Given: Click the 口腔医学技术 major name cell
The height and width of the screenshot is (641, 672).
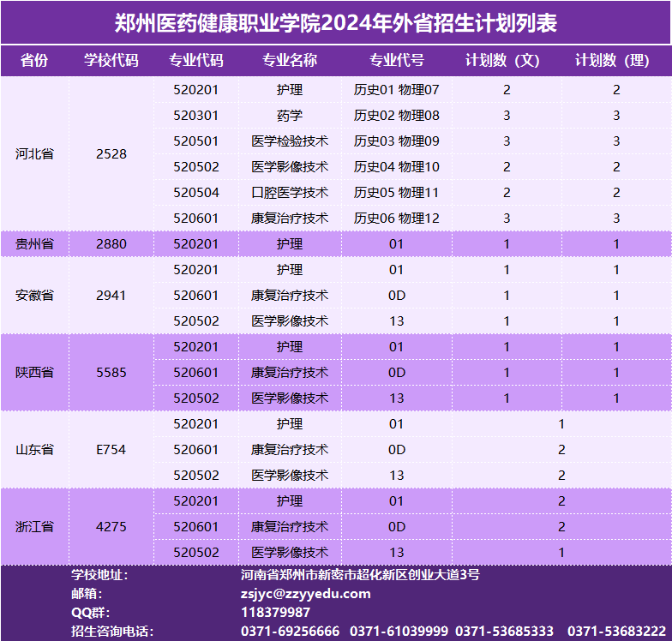Looking at the screenshot, I should pos(289,193).
